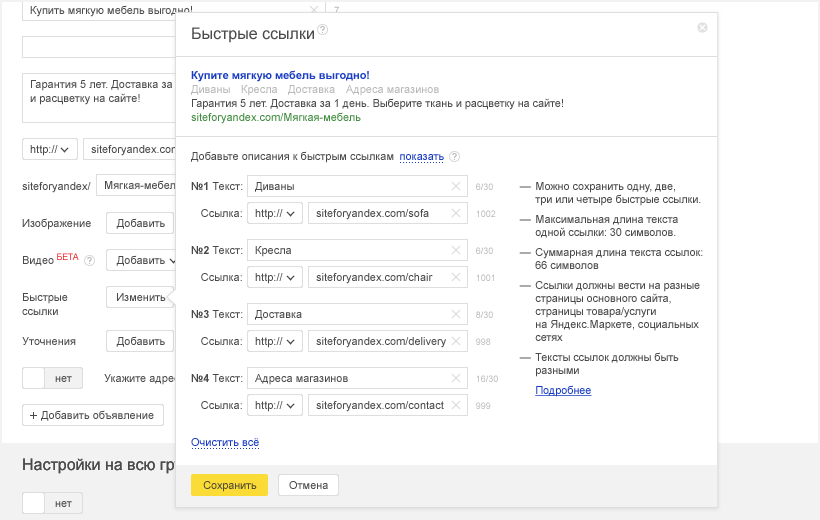Viewport: 820px width, 520px height.
Task: Clear the siteforyandex.com/sofa link field
Action: click(x=455, y=213)
